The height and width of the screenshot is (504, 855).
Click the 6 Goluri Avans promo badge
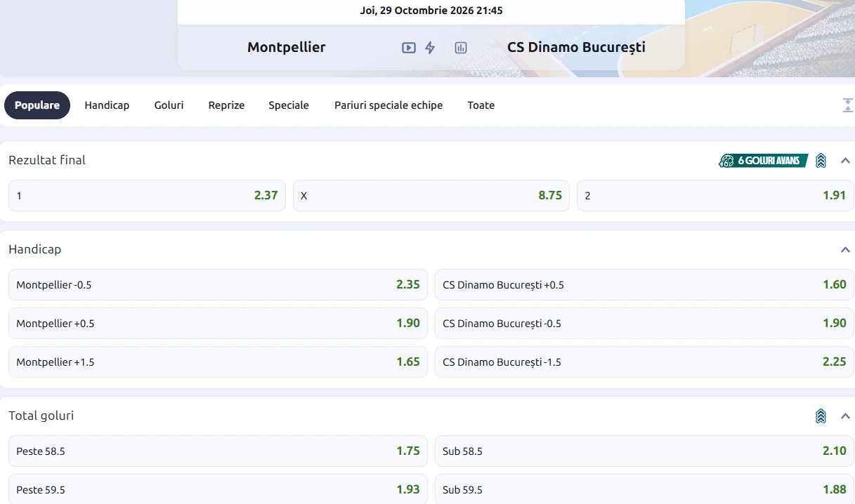(763, 161)
